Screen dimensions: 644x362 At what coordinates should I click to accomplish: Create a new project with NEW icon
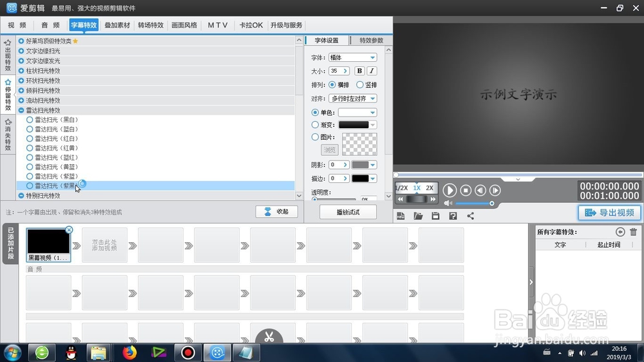(x=401, y=216)
